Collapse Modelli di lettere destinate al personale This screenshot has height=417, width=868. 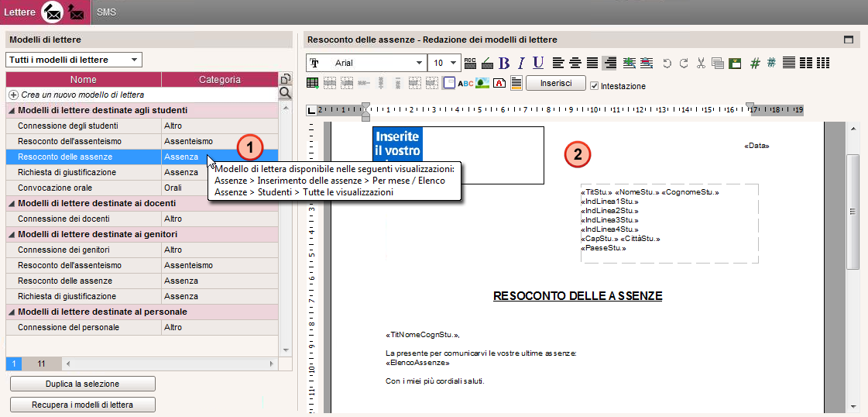[12, 312]
